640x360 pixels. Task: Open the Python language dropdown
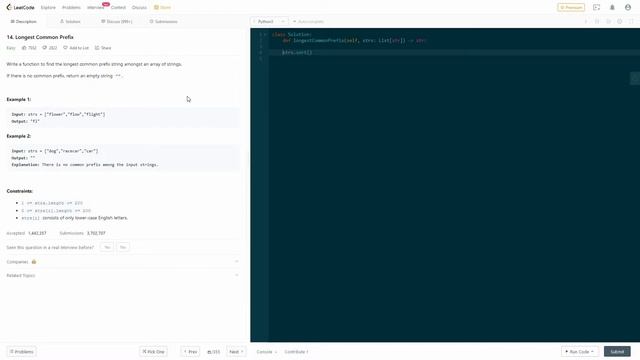pyautogui.click(x=270, y=21)
